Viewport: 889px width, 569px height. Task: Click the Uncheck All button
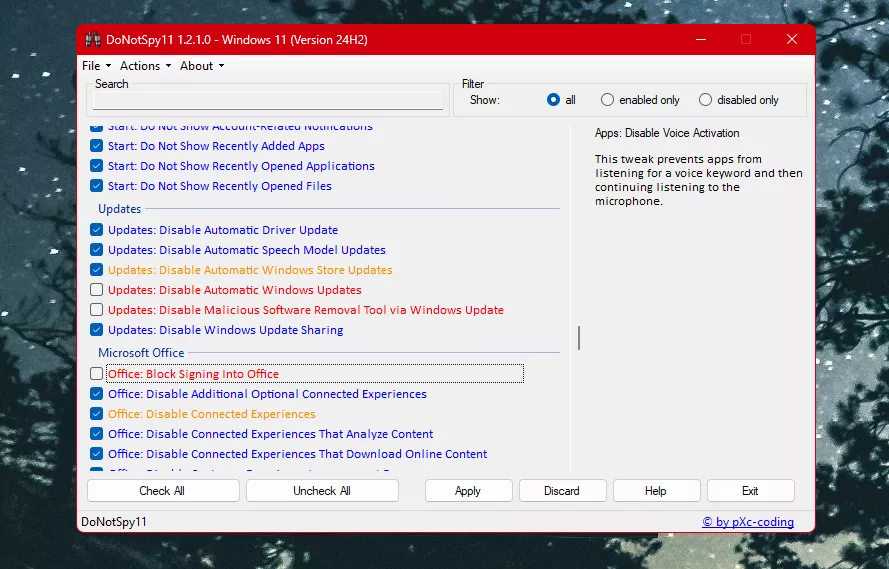tap(322, 491)
